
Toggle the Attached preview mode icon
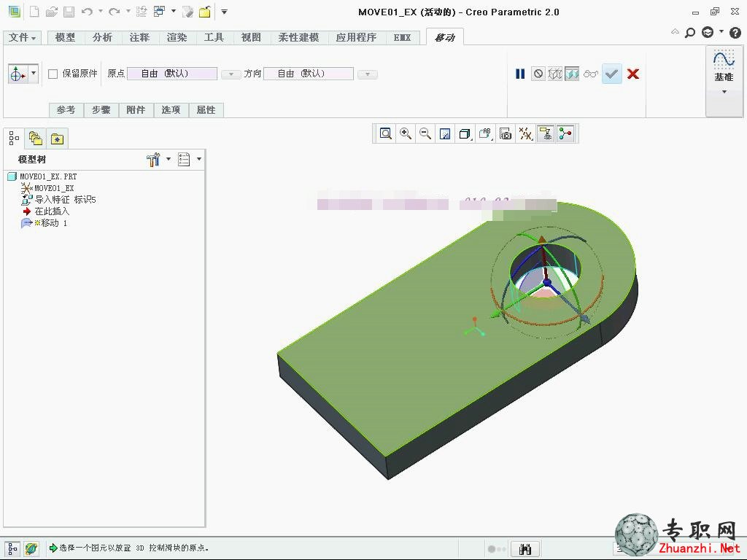[572, 74]
